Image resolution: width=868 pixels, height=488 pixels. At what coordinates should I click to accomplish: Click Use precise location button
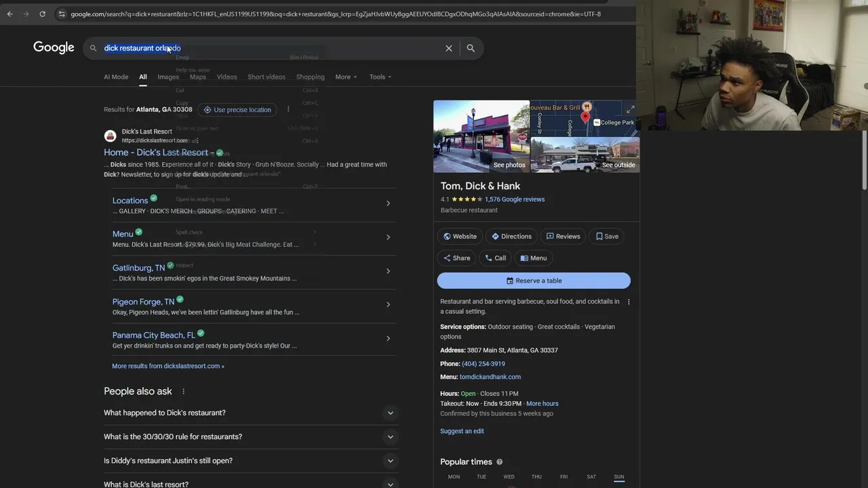[x=237, y=110]
